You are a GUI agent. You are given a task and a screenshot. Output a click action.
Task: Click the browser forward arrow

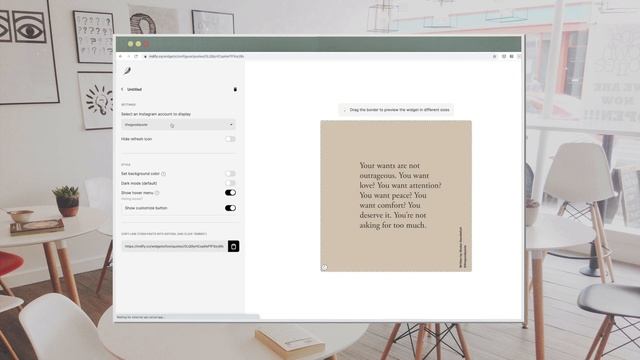[129, 56]
